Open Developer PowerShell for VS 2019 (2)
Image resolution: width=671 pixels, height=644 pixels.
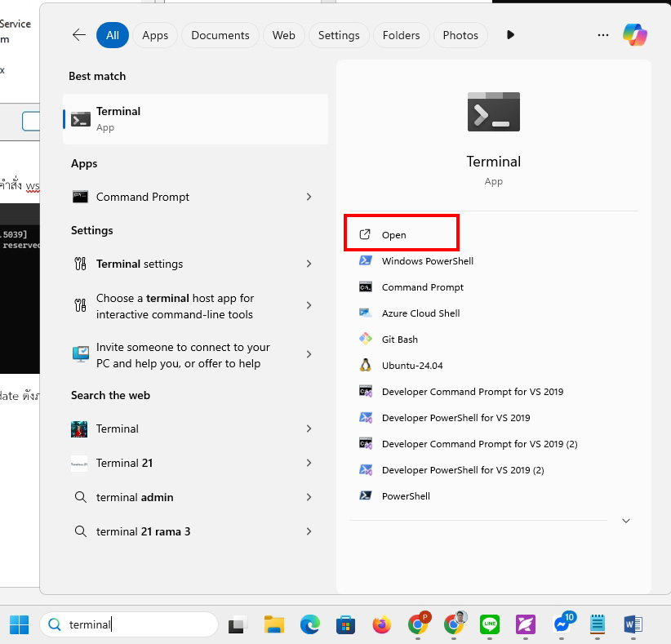click(493, 470)
